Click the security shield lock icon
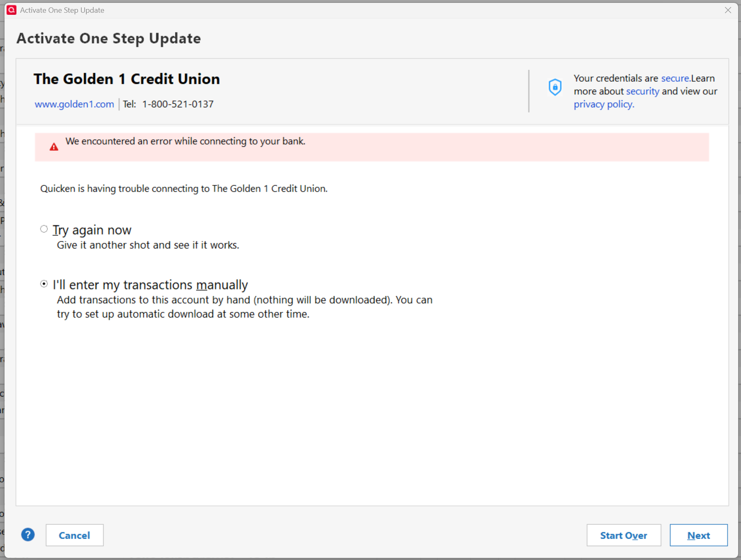 [555, 87]
